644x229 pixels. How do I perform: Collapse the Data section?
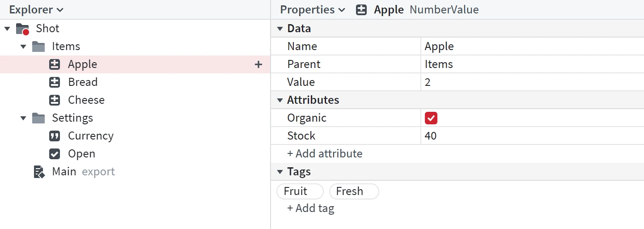point(280,29)
